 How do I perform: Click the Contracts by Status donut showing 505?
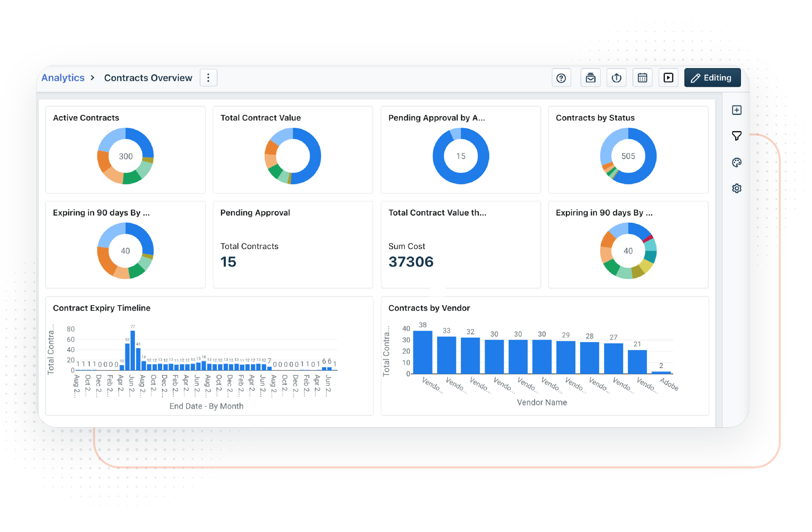click(x=628, y=156)
